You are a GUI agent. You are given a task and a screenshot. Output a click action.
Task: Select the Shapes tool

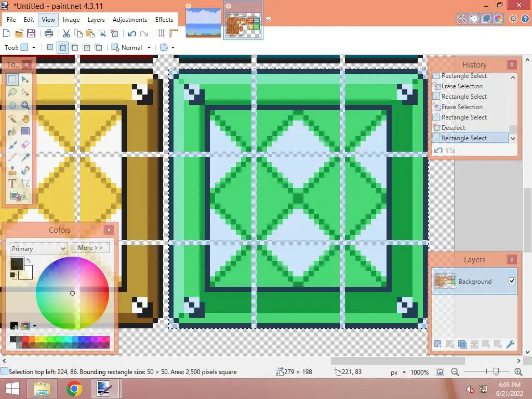pyautogui.click(x=19, y=196)
